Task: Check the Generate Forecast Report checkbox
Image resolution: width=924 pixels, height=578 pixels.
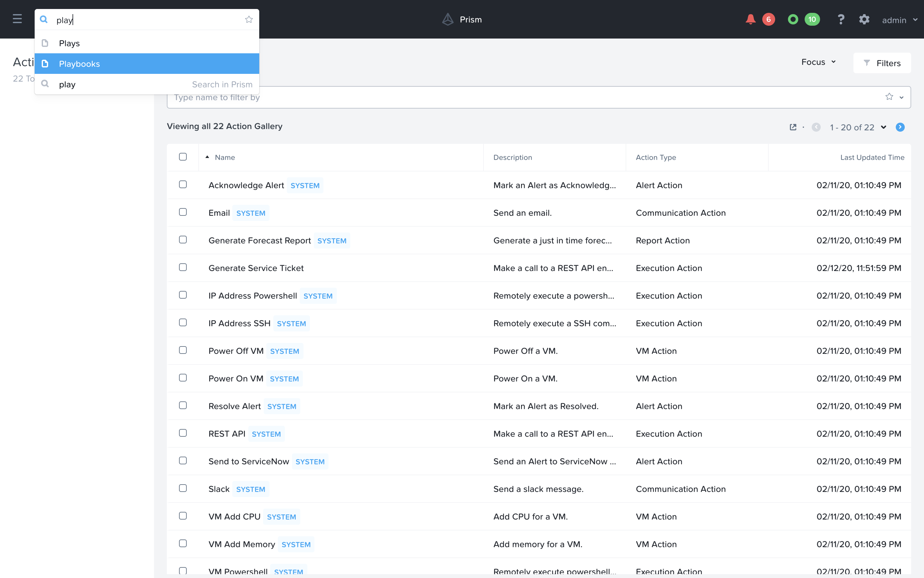Action: (x=183, y=240)
